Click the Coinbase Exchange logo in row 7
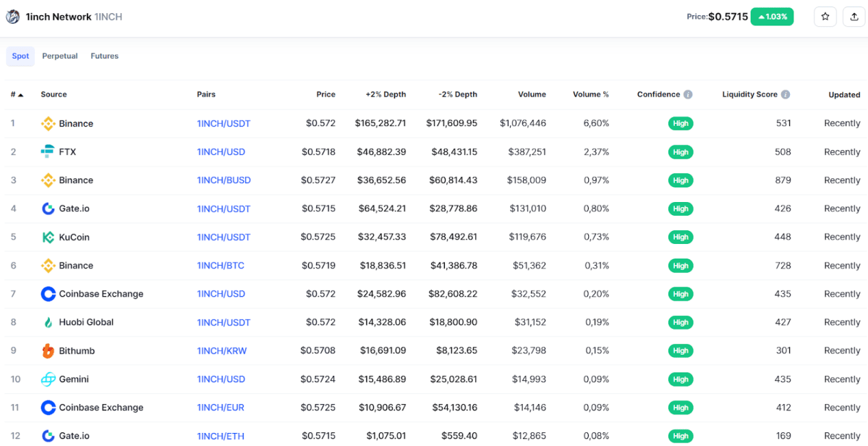Image resolution: width=868 pixels, height=446 pixels. (x=48, y=294)
